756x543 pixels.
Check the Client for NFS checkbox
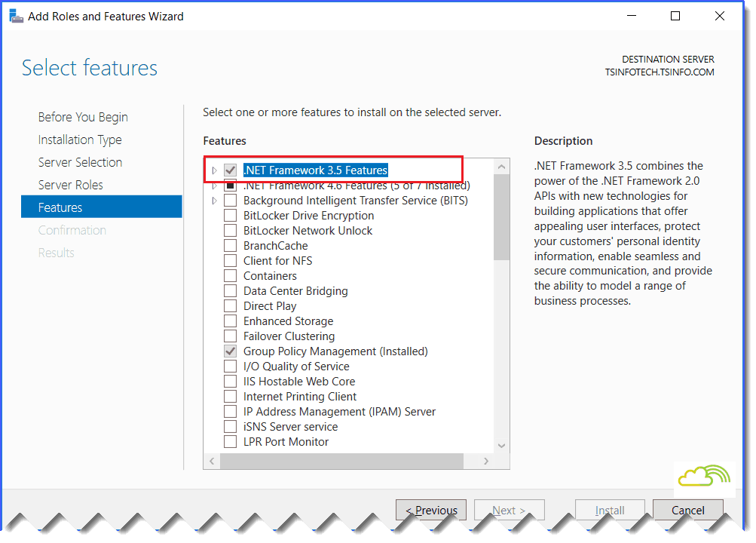(229, 260)
